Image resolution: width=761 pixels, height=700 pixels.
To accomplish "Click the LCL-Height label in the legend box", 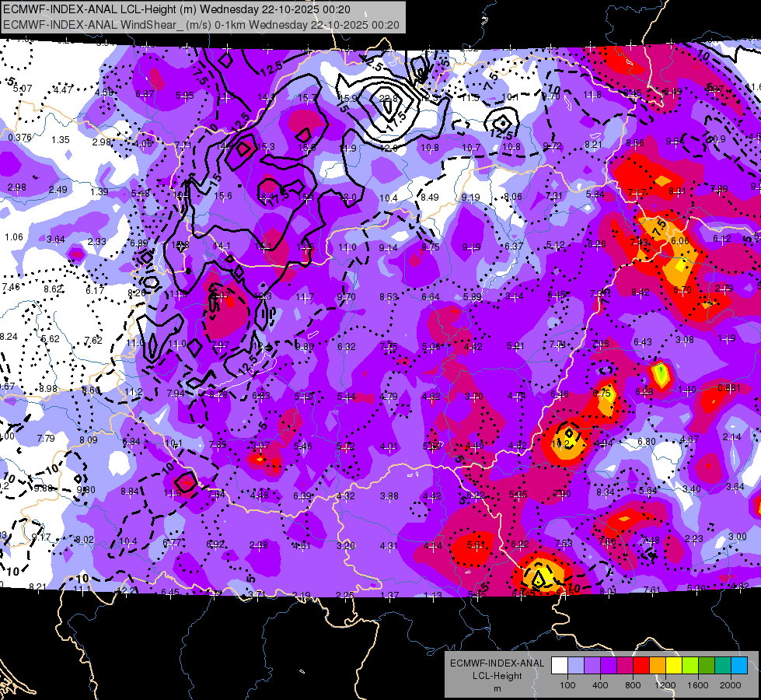I will pyautogui.click(x=497, y=676).
